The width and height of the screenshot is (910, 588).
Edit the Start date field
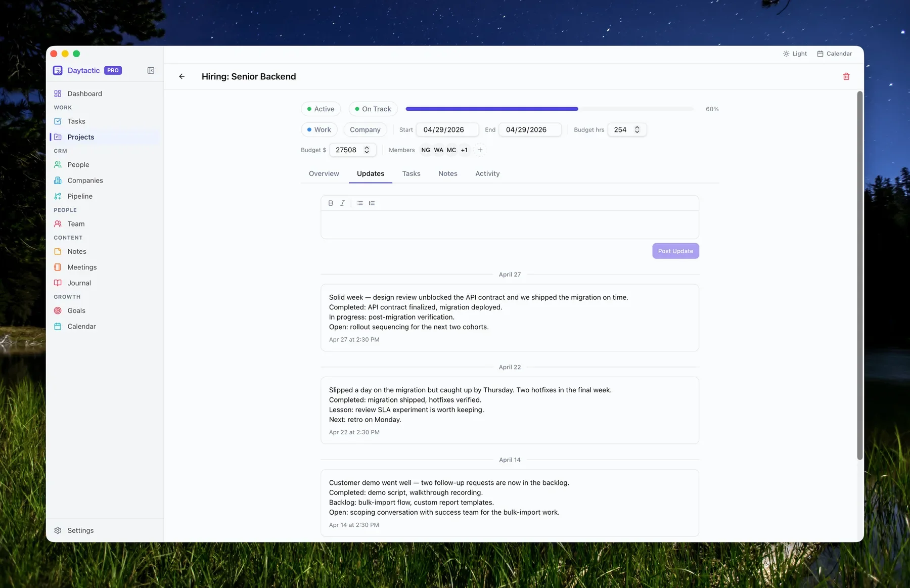click(x=447, y=130)
